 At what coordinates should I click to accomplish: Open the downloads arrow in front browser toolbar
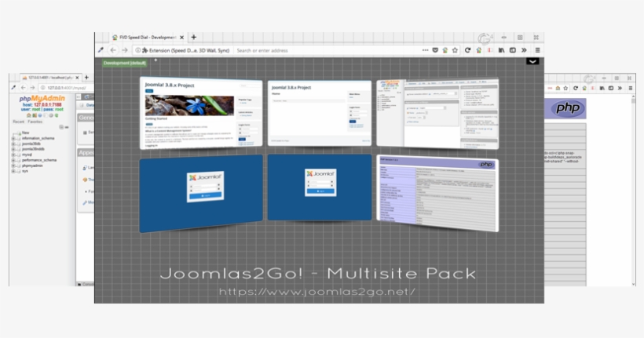(x=489, y=50)
